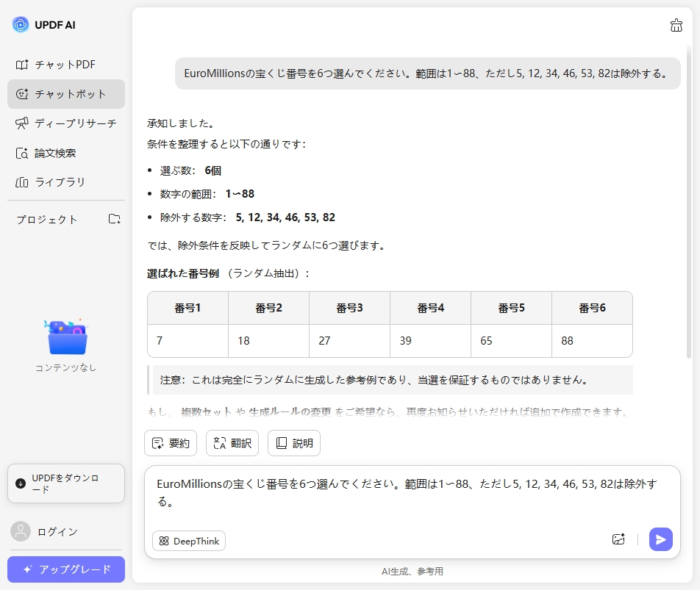700x590 pixels.
Task: Click the message input text field
Action: (412, 494)
